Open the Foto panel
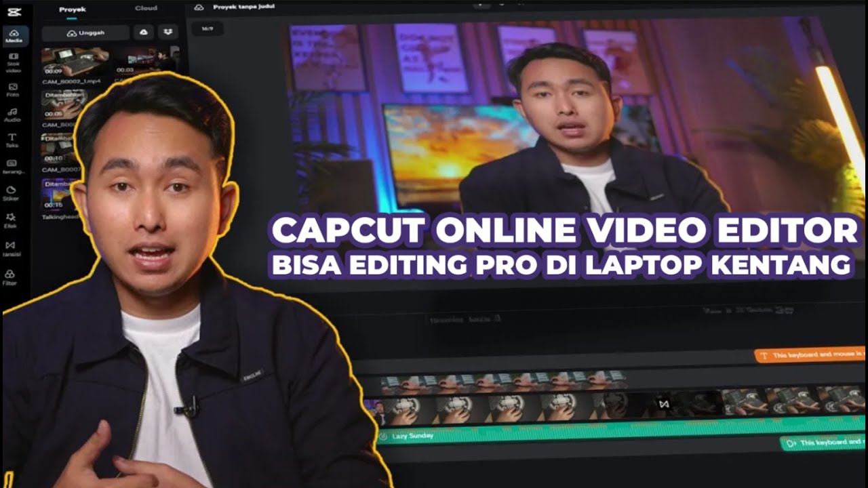Screen dimensions: 868x488 [x=13, y=89]
